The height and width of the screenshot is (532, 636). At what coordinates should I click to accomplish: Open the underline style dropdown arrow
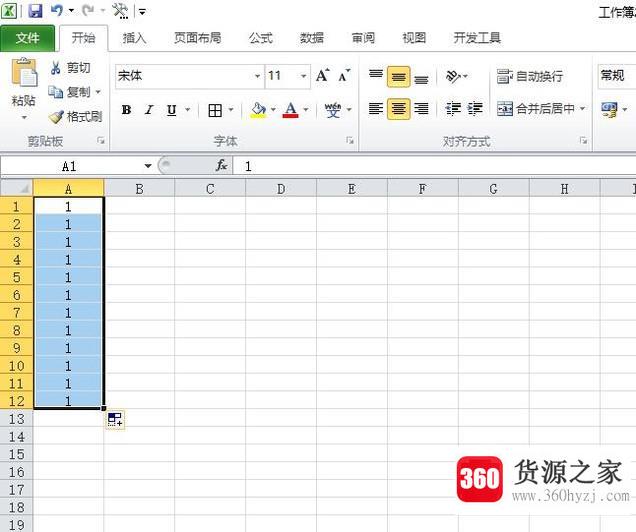(187, 109)
